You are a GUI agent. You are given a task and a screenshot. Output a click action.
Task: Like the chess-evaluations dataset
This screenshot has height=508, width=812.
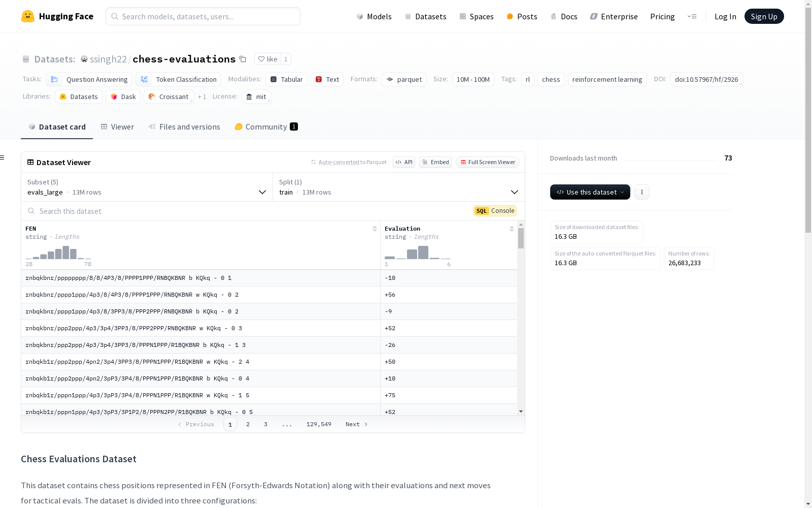pyautogui.click(x=267, y=59)
